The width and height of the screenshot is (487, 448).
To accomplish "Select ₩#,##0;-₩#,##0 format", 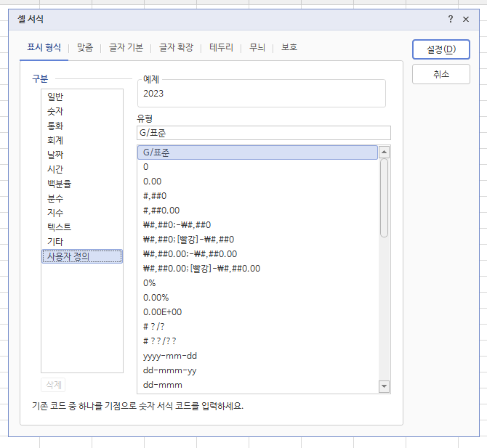I will pos(257,225).
